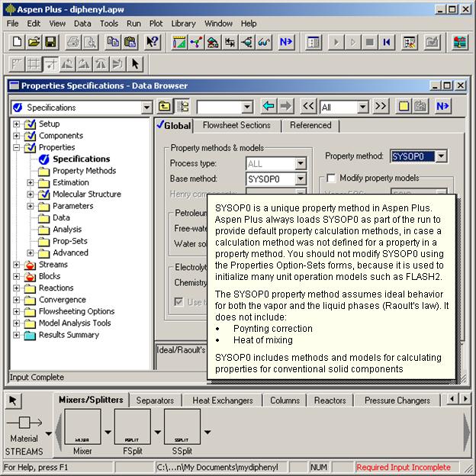Open the Property method dropdown
This screenshot has width=476, height=476.
(441, 156)
